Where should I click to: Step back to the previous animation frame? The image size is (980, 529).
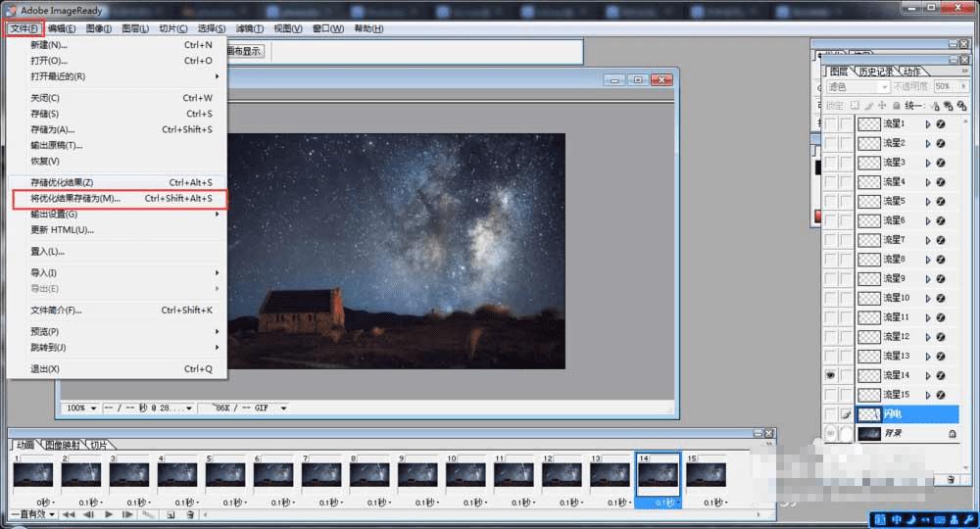click(x=89, y=514)
